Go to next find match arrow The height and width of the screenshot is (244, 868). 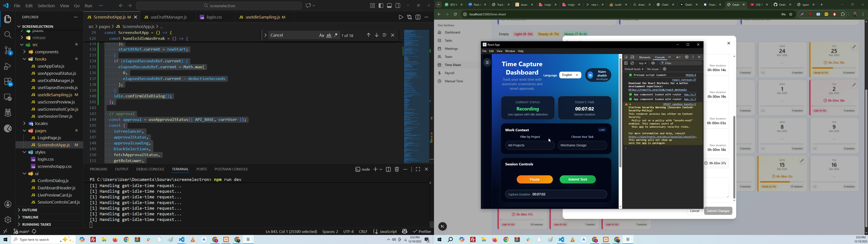(377, 35)
